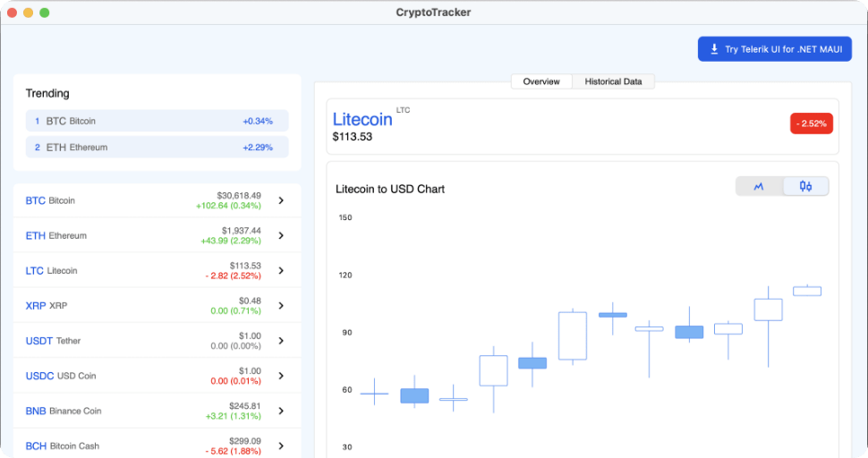Select trending ETH Ethereum item

coord(157,147)
